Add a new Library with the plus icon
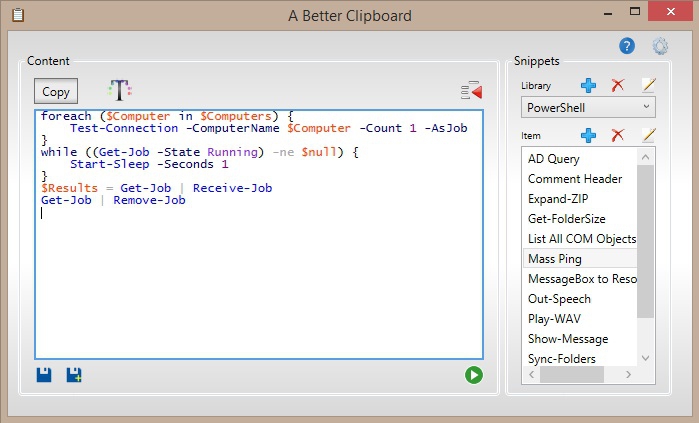This screenshot has width=699, height=423. coord(588,85)
